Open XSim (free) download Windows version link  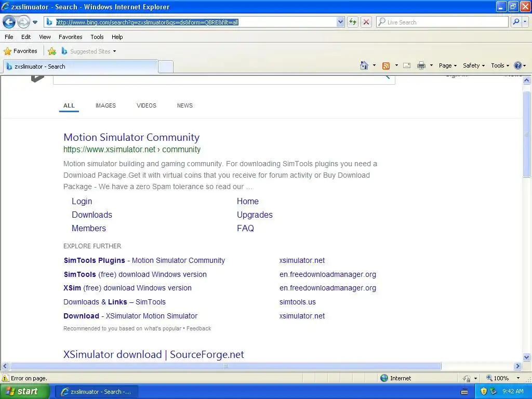coord(128,288)
